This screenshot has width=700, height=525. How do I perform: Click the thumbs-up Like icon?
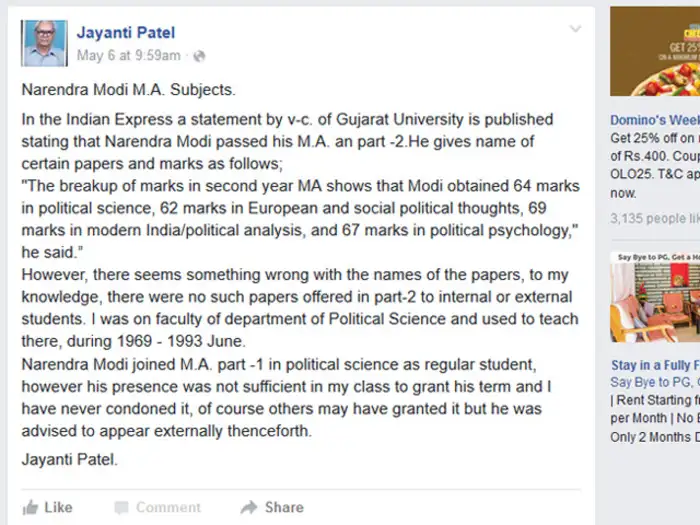[x=30, y=507]
